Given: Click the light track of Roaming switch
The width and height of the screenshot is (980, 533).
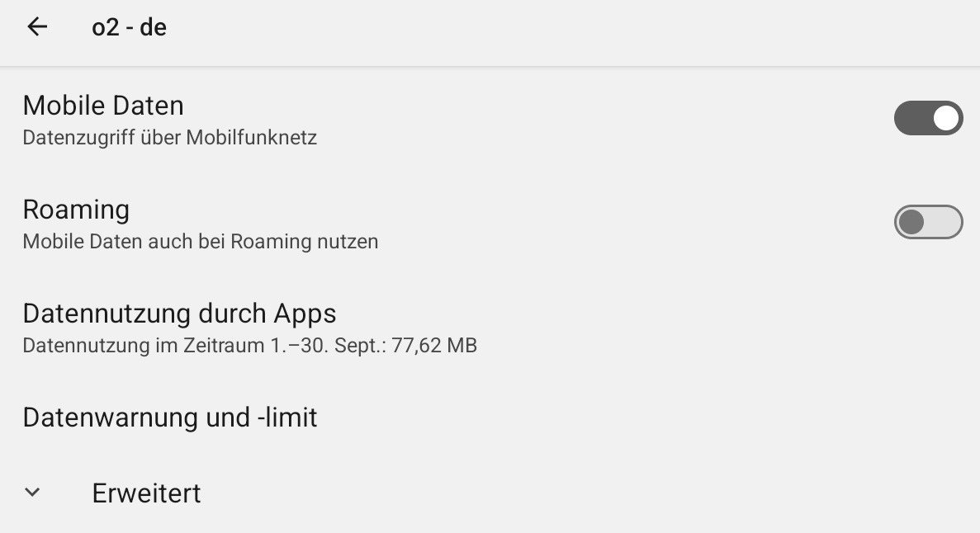Looking at the screenshot, I should 945,222.
